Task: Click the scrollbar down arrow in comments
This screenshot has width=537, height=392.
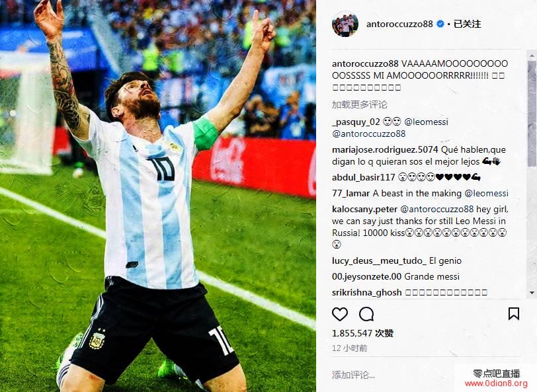Action: click(532, 293)
